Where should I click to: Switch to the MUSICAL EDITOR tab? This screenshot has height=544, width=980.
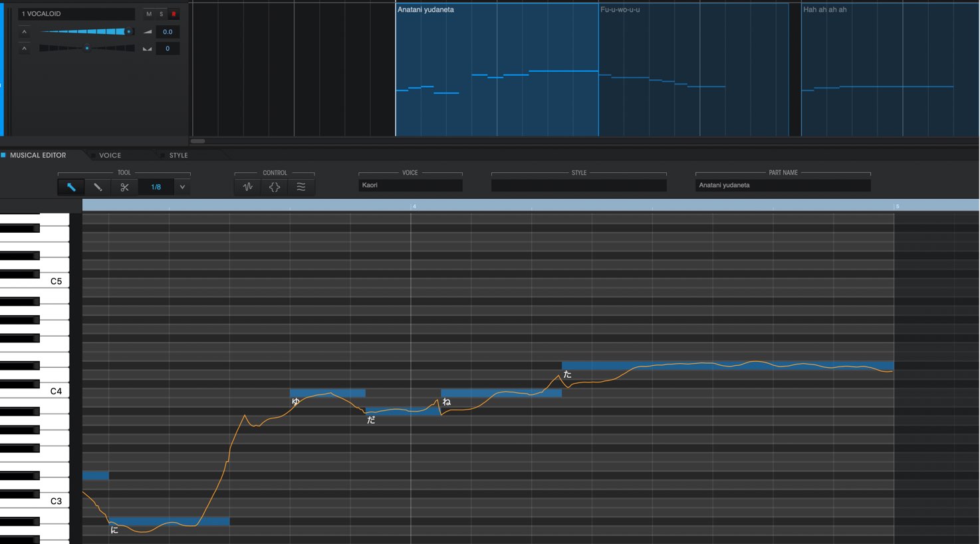tap(38, 155)
